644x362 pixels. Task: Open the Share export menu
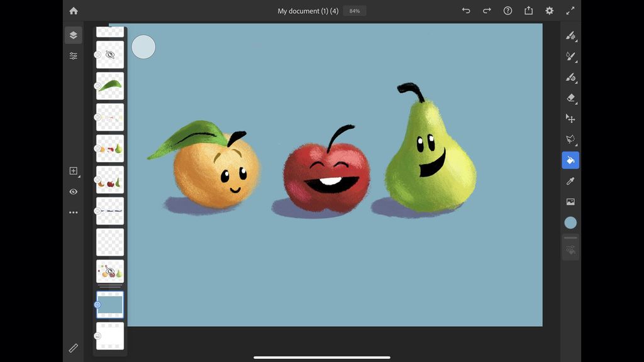click(527, 10)
